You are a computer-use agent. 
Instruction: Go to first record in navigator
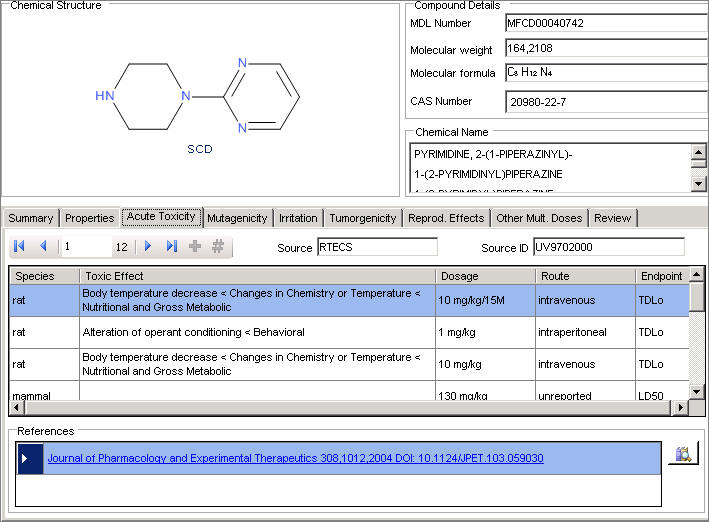(x=19, y=247)
